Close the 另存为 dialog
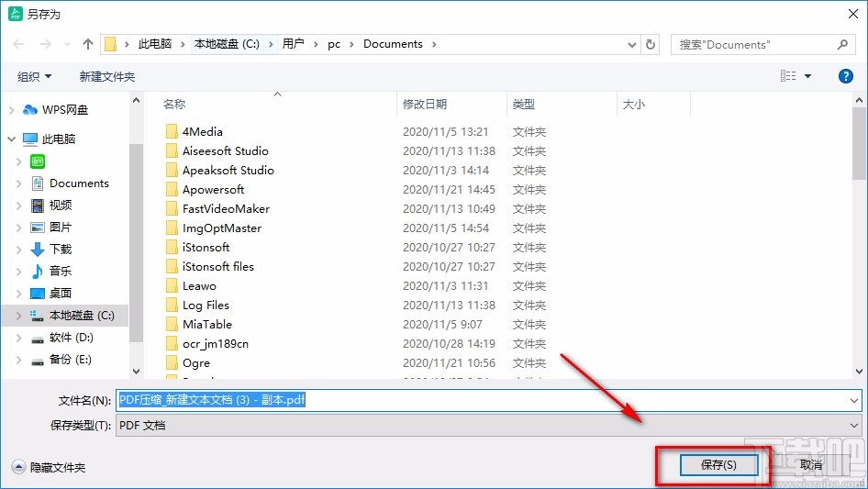868x489 pixels. pyautogui.click(x=853, y=14)
